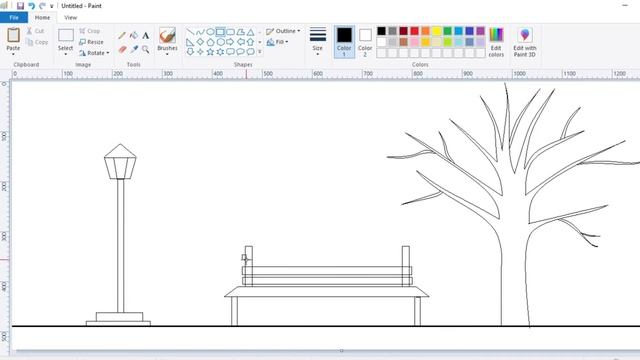Pick the green color swatch
Image resolution: width=640 pixels, height=360 pixels.
[447, 31]
